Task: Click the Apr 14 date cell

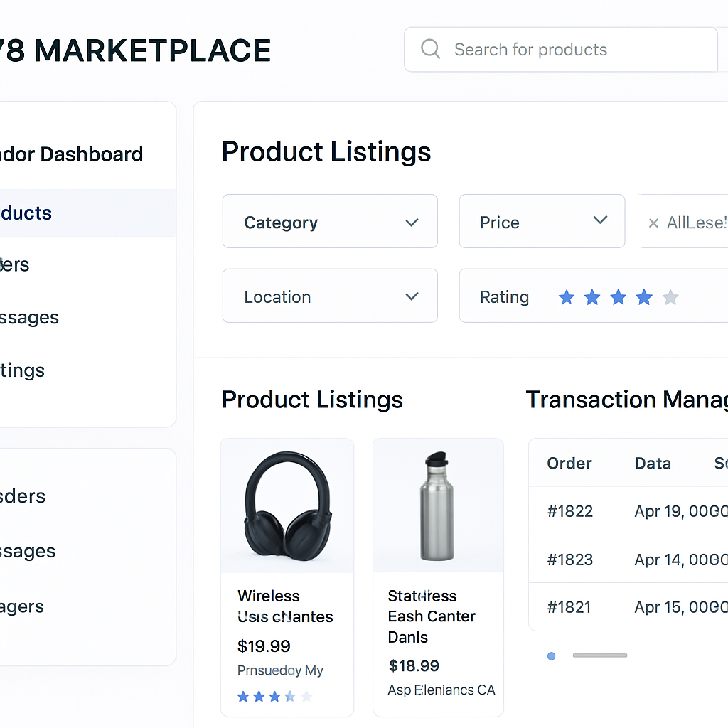Action: 681,560
